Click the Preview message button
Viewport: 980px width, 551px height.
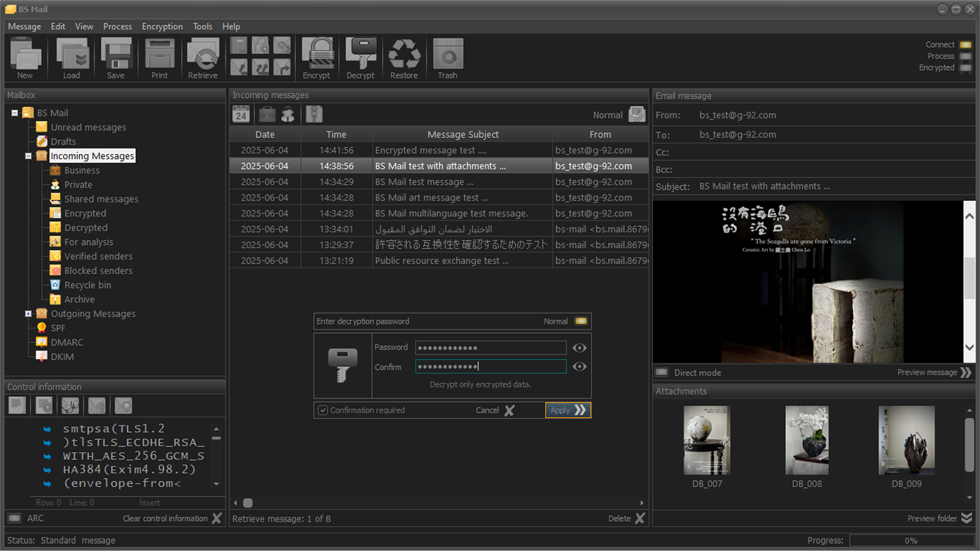[x=934, y=372]
